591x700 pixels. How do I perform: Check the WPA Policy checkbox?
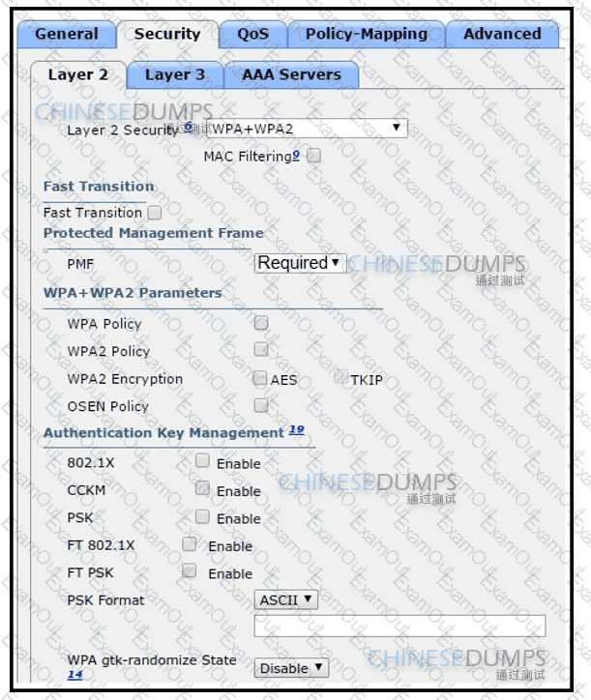261,323
